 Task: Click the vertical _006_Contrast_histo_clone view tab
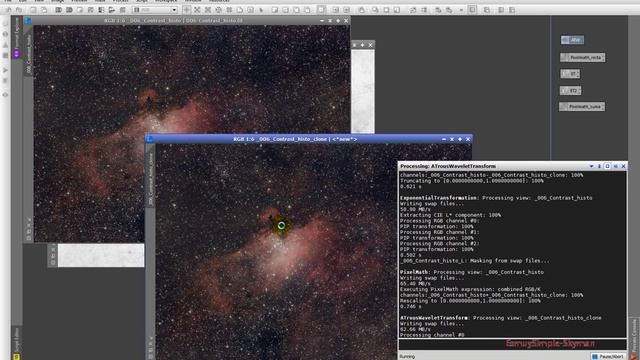tap(151, 179)
